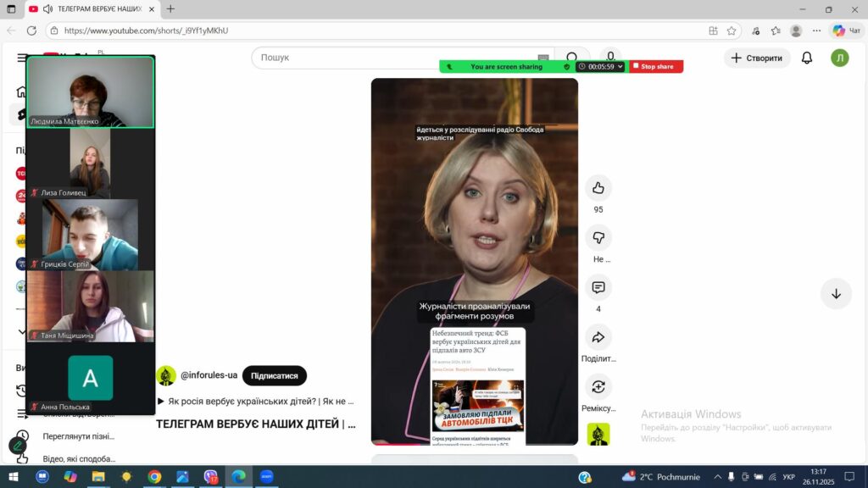Image resolution: width=868 pixels, height=488 pixels.
Task: Add page to favorites with star
Action: pyautogui.click(x=732, y=30)
